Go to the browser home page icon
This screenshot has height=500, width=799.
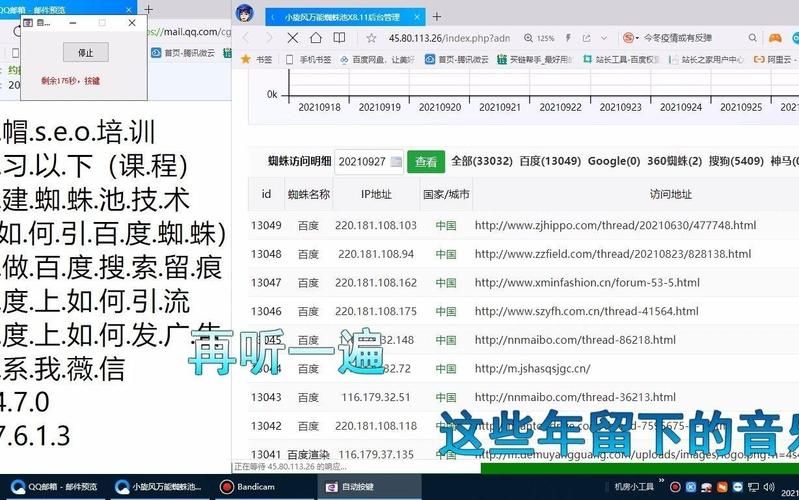(x=316, y=38)
